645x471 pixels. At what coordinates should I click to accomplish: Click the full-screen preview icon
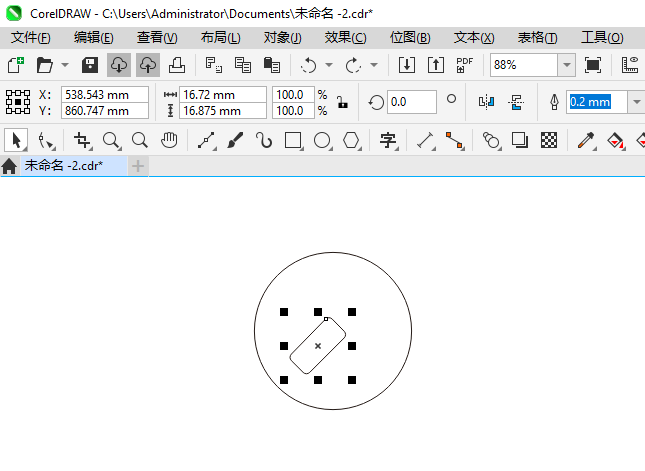point(593,65)
